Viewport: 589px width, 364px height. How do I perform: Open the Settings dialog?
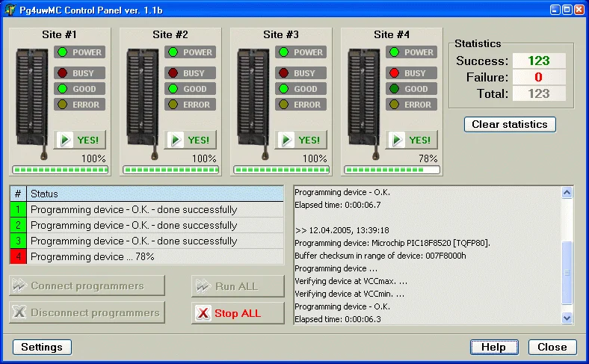42,347
